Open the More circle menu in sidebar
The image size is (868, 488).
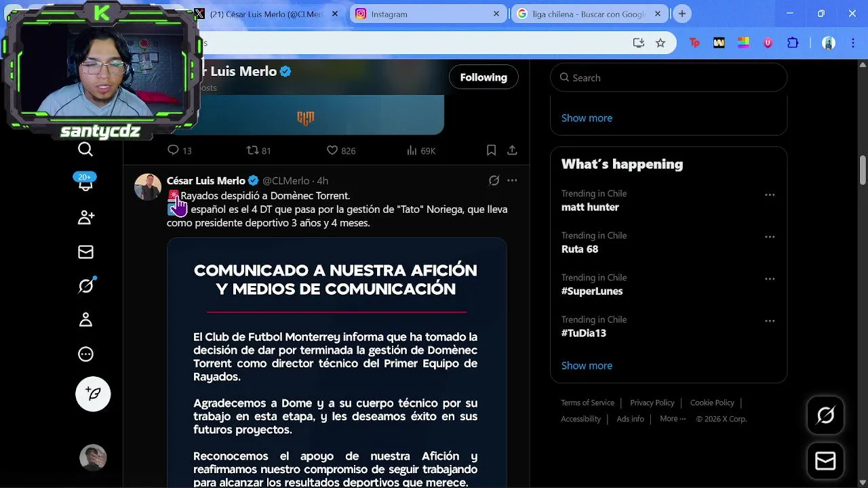(85, 354)
